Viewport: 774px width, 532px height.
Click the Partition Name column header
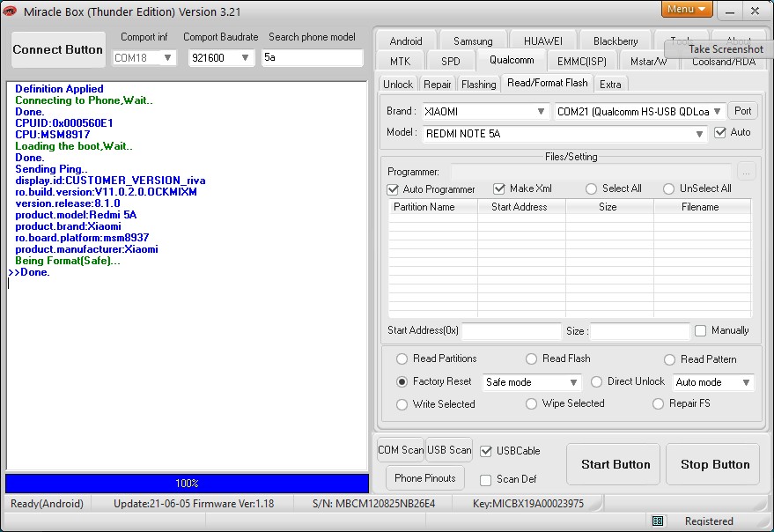click(433, 207)
